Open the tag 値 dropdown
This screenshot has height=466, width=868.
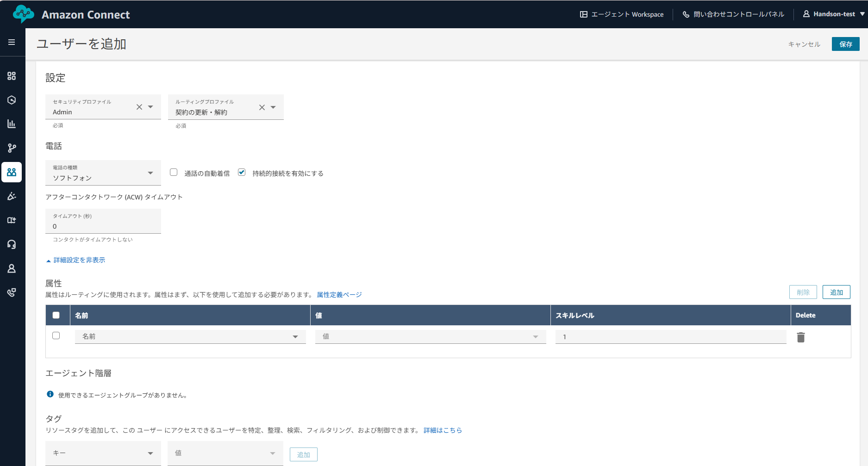pos(225,453)
